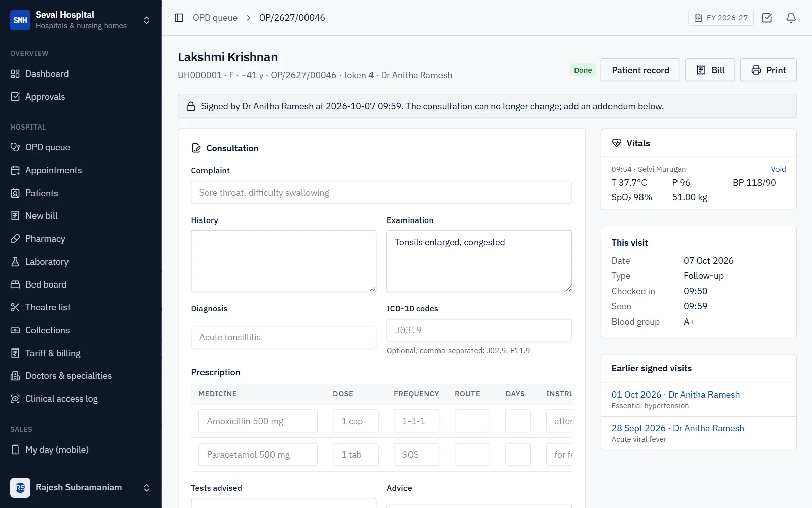Screen dimensions: 812x508
Task: Click the Amoxicillin dose 1 cap field
Action: pos(356,421)
